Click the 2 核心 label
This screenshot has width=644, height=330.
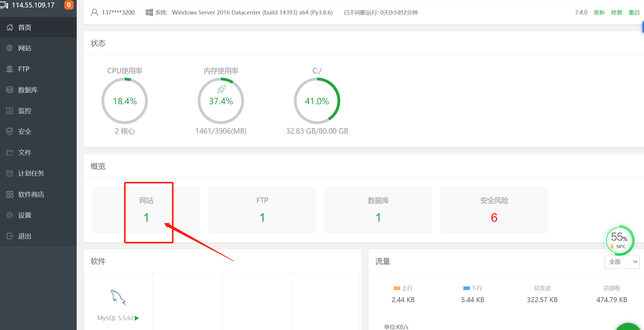pos(125,131)
